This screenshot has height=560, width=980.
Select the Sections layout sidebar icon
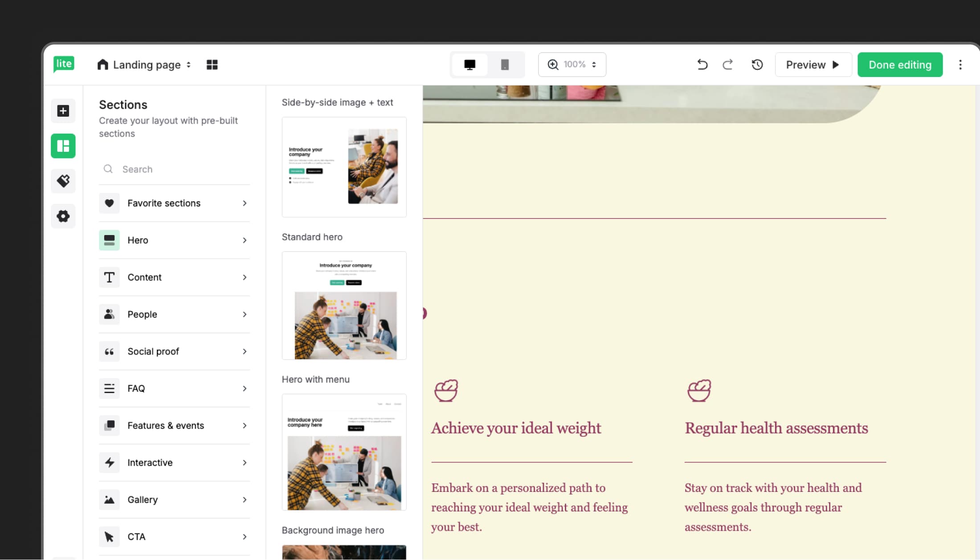click(63, 146)
